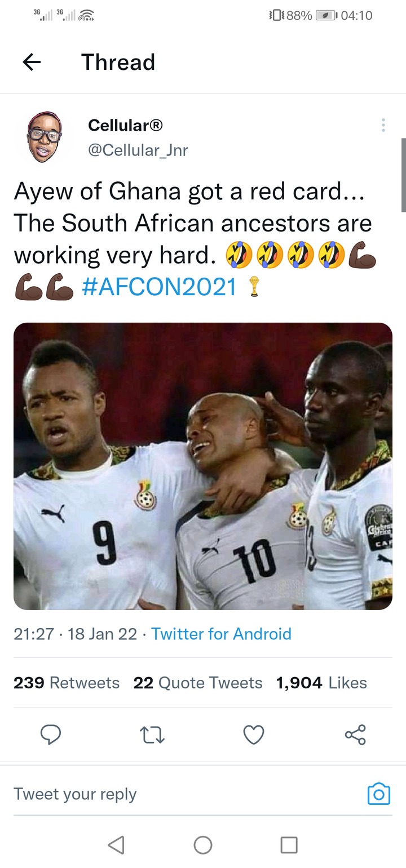Go back using the arrow icon
The image size is (406, 868).
click(32, 62)
